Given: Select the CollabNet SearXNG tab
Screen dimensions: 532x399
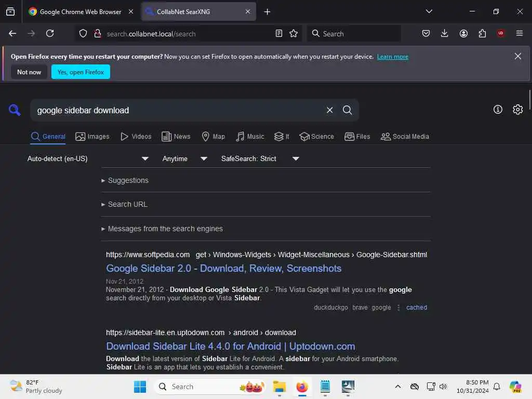Looking at the screenshot, I should [198, 11].
